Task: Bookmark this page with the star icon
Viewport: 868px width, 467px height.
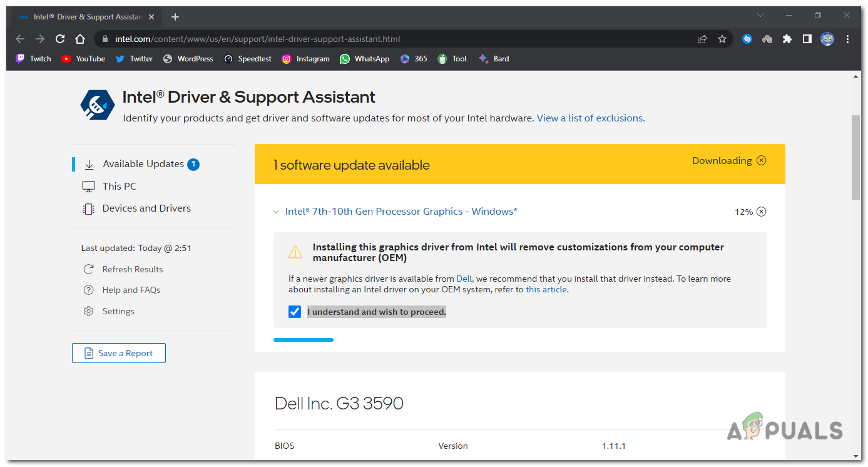Action: coord(722,39)
